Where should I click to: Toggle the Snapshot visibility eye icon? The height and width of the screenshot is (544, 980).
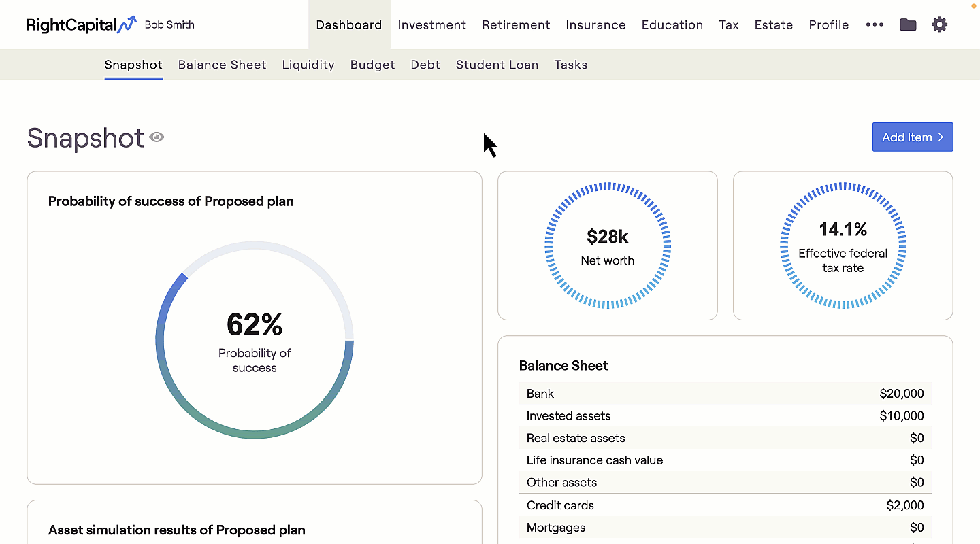[157, 137]
